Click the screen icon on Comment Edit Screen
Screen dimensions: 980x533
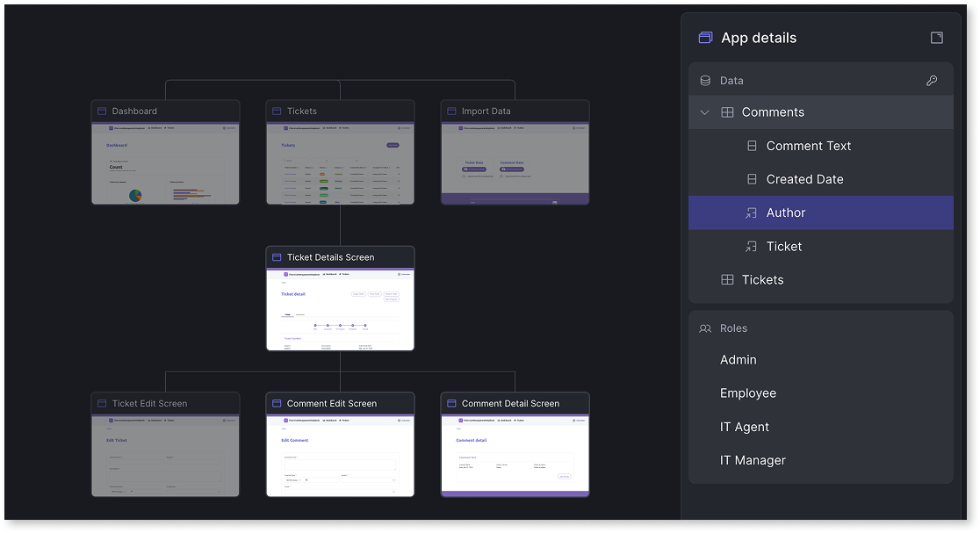(277, 404)
